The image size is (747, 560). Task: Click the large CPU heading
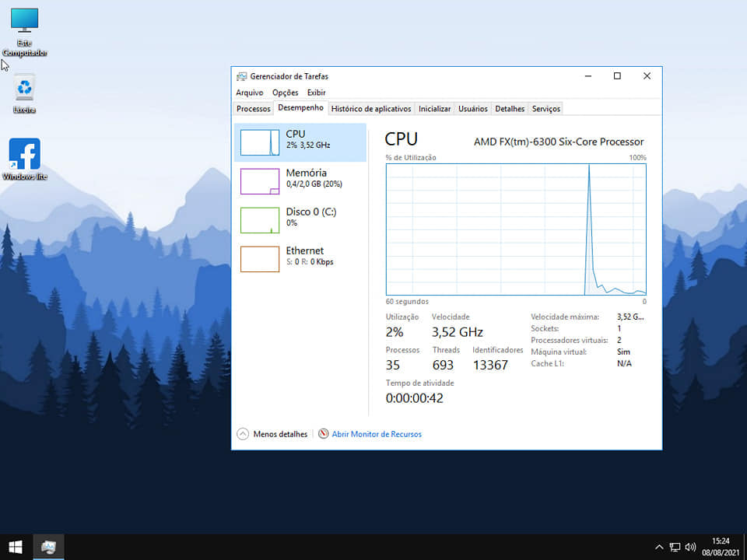[x=402, y=139]
